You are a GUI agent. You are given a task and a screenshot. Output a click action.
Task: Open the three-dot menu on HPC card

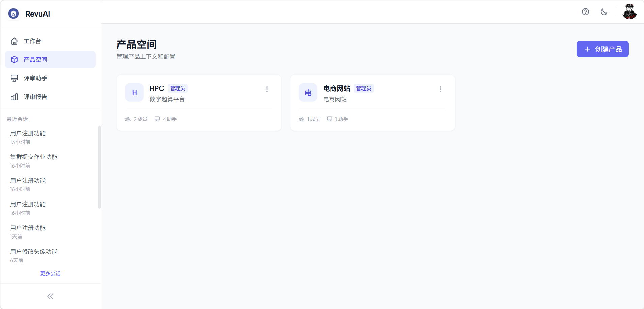point(267,89)
